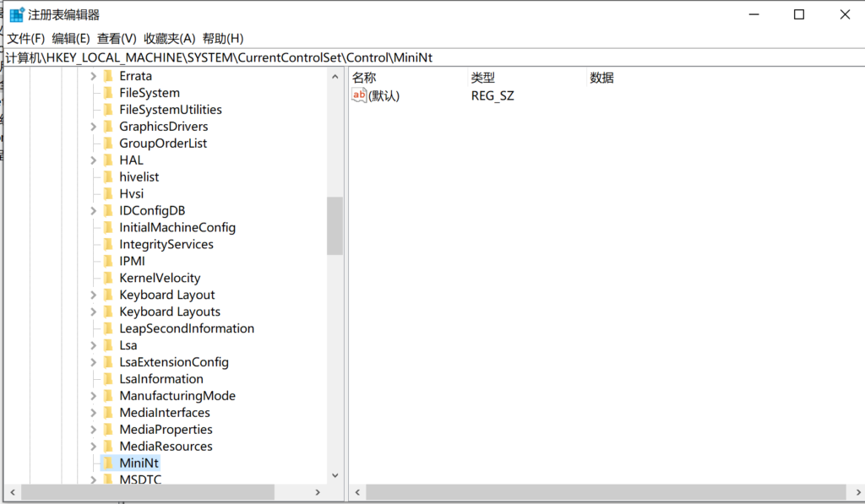The height and width of the screenshot is (504, 865).
Task: Expand the LsaExtensionConfig key
Action: coord(93,361)
